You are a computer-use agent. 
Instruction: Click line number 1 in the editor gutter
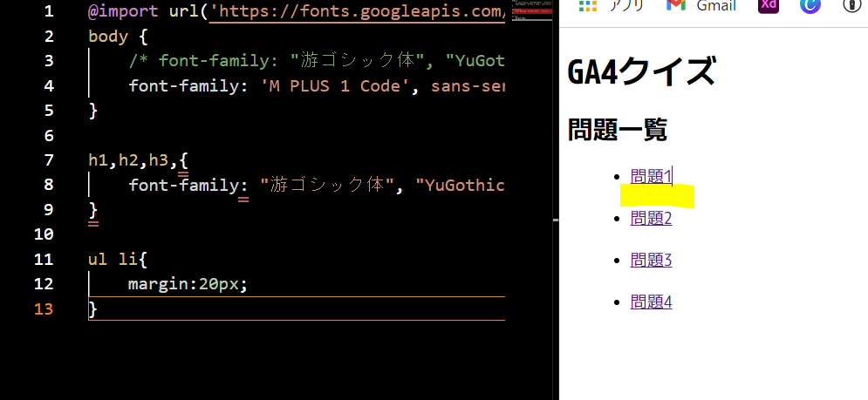tap(49, 11)
